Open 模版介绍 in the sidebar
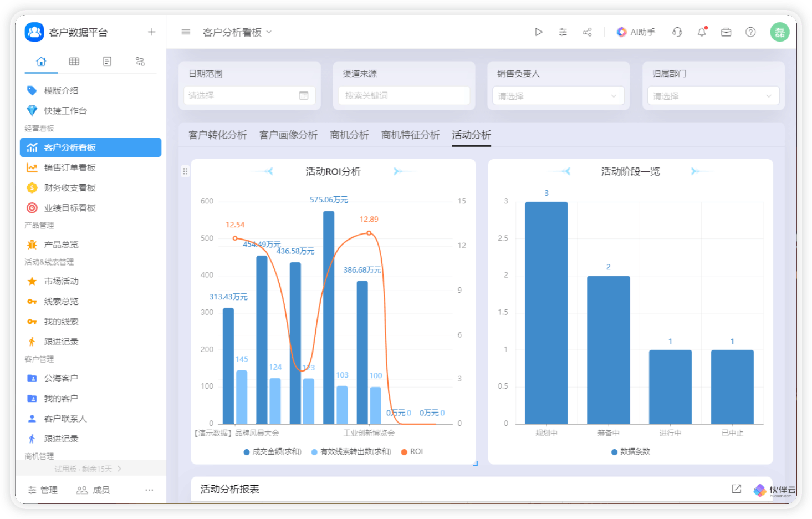The width and height of the screenshot is (812, 519). (91, 90)
